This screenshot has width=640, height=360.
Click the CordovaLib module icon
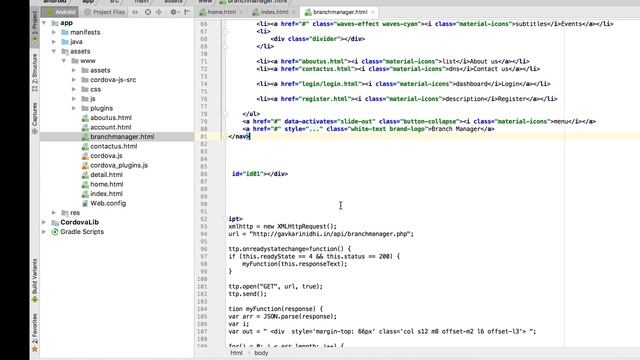(55, 222)
